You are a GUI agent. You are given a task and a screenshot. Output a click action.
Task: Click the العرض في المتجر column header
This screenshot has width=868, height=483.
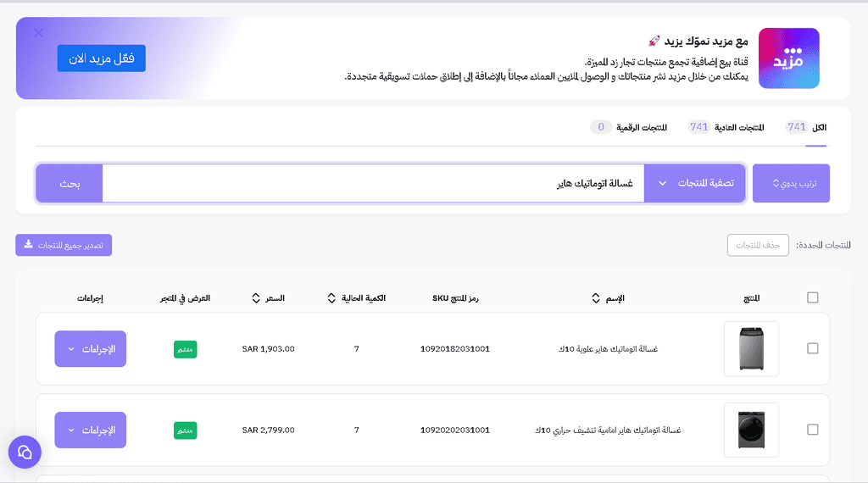pos(186,298)
